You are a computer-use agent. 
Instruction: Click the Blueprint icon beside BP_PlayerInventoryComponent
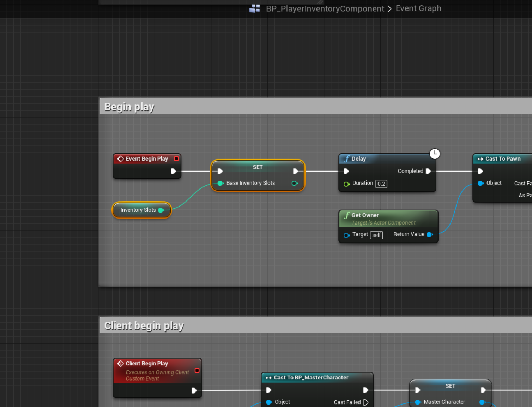(x=254, y=8)
